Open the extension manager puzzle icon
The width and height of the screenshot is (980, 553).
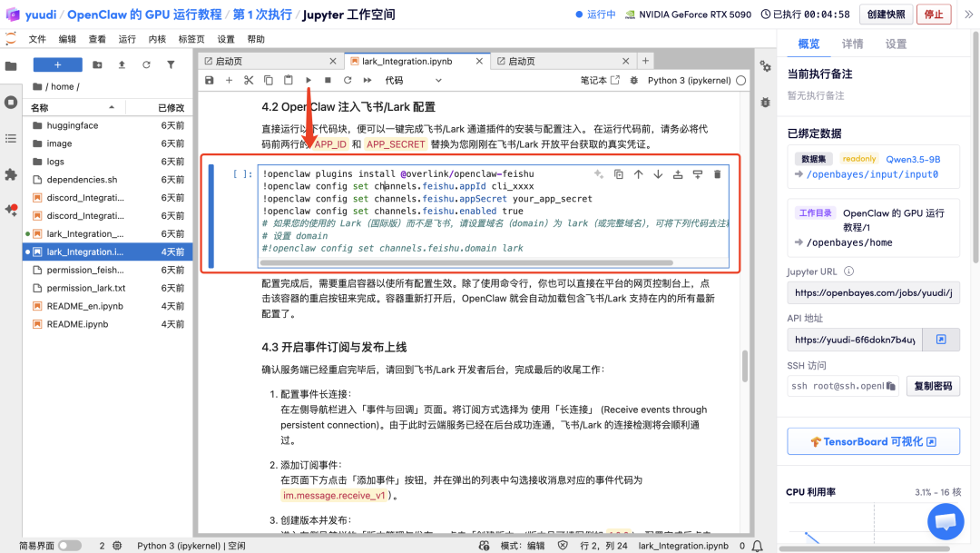[11, 174]
